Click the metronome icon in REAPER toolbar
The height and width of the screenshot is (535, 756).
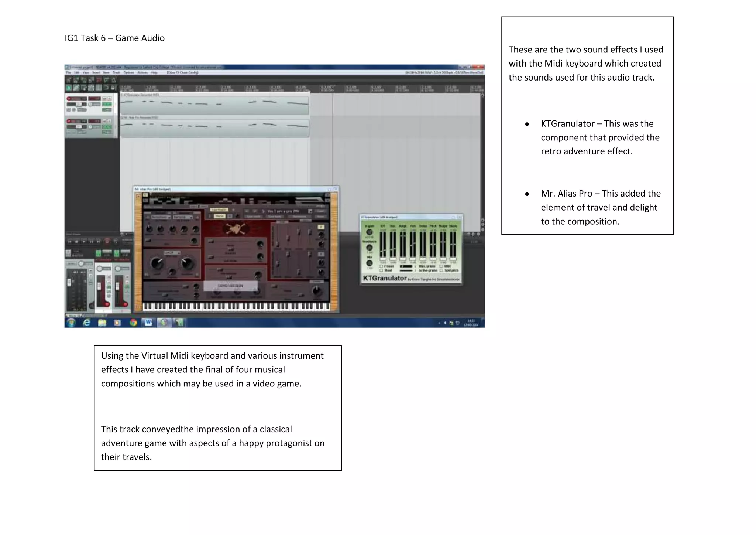[x=114, y=80]
